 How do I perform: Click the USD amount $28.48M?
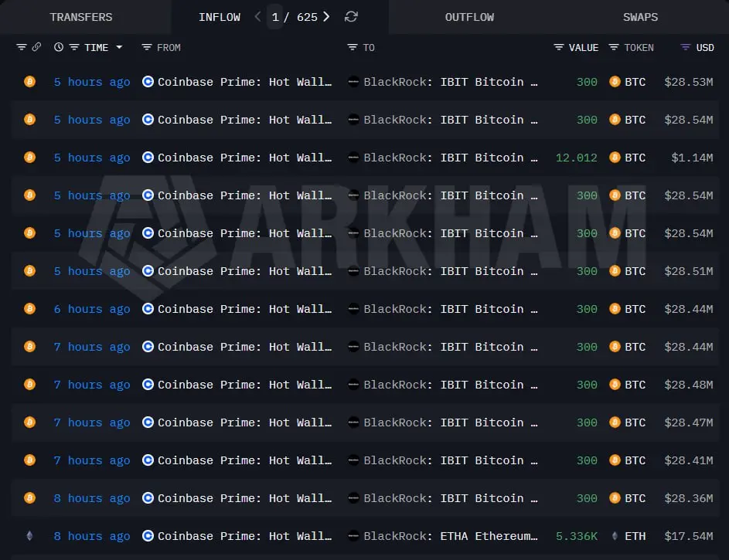tap(689, 385)
